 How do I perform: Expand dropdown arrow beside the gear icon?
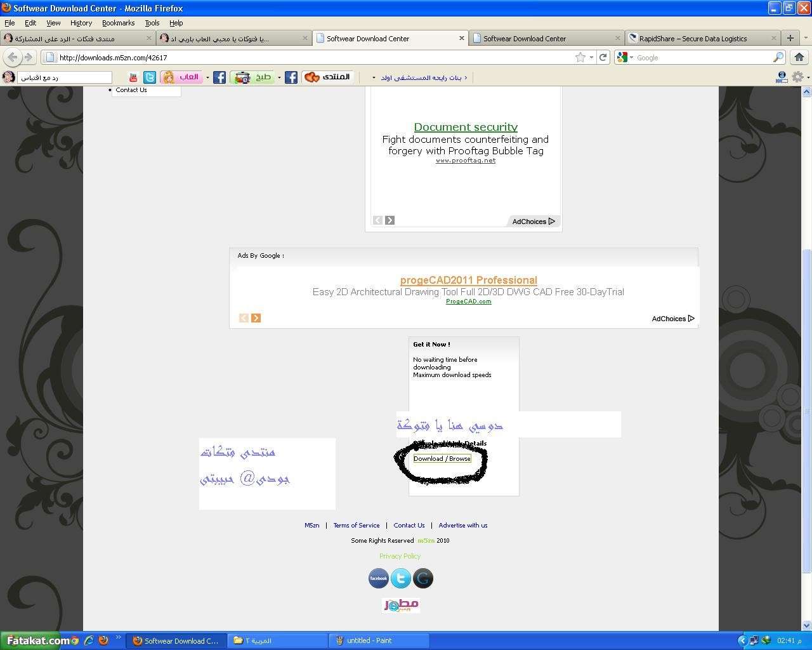(x=808, y=77)
